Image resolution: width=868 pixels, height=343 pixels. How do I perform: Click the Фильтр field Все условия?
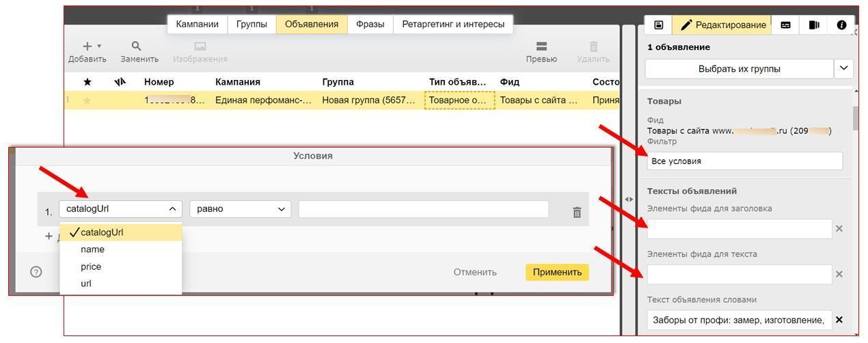click(x=744, y=161)
